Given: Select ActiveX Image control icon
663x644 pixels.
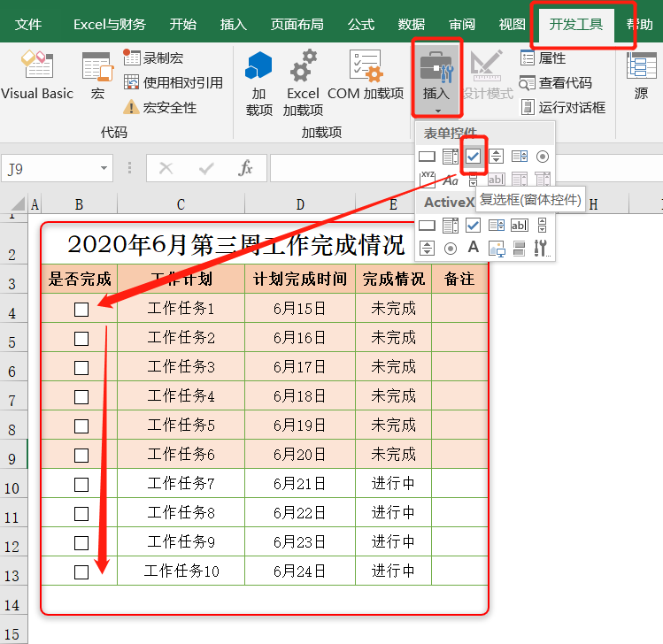Looking at the screenshot, I should (497, 249).
